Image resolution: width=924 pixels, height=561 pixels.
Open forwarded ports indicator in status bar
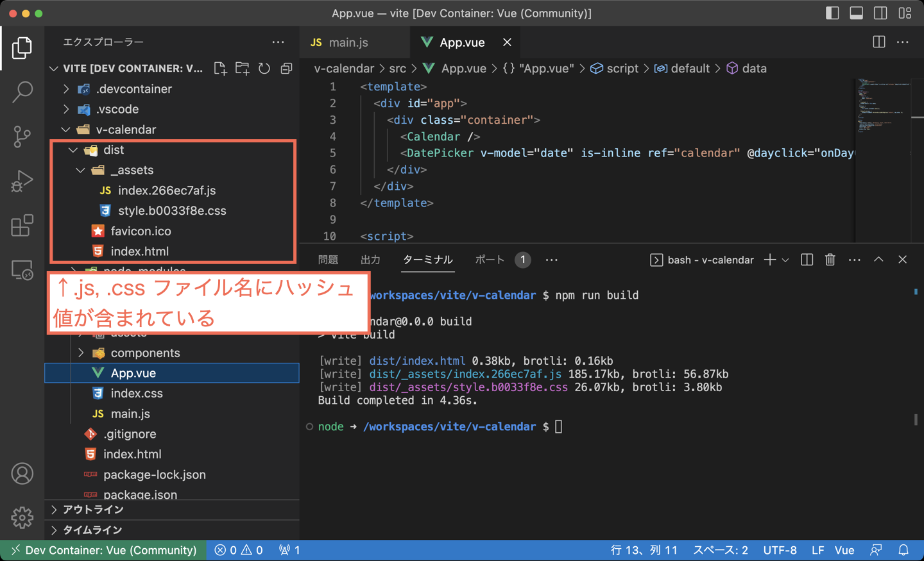click(289, 550)
